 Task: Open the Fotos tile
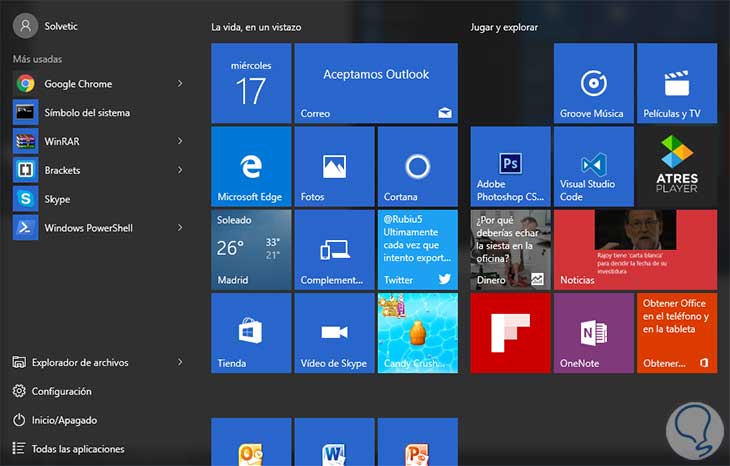pyautogui.click(x=334, y=167)
